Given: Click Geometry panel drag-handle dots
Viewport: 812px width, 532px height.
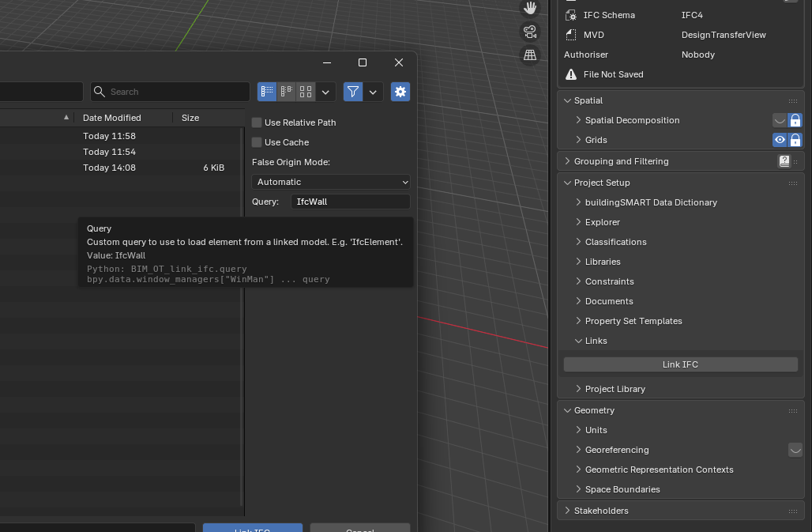Looking at the screenshot, I should (793, 411).
